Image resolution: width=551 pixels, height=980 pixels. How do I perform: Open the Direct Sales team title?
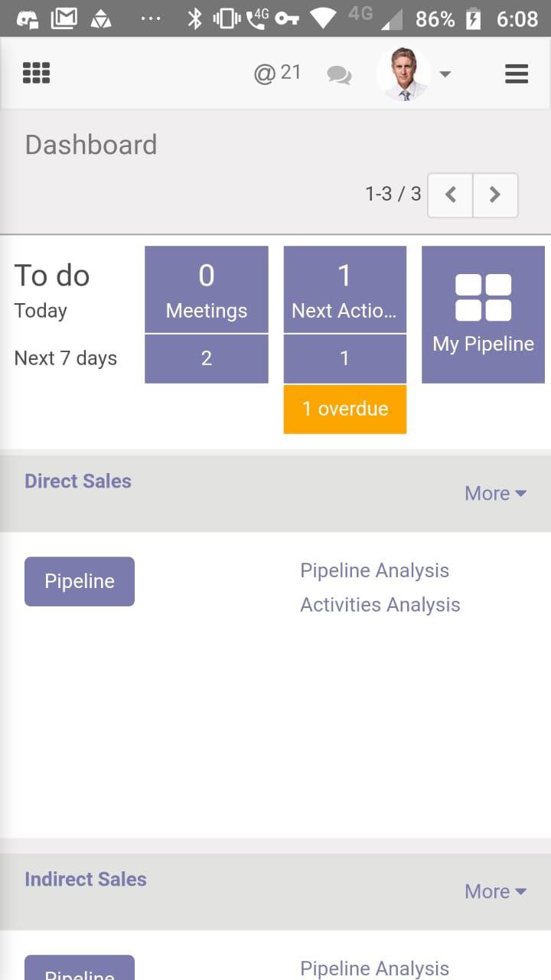click(78, 481)
